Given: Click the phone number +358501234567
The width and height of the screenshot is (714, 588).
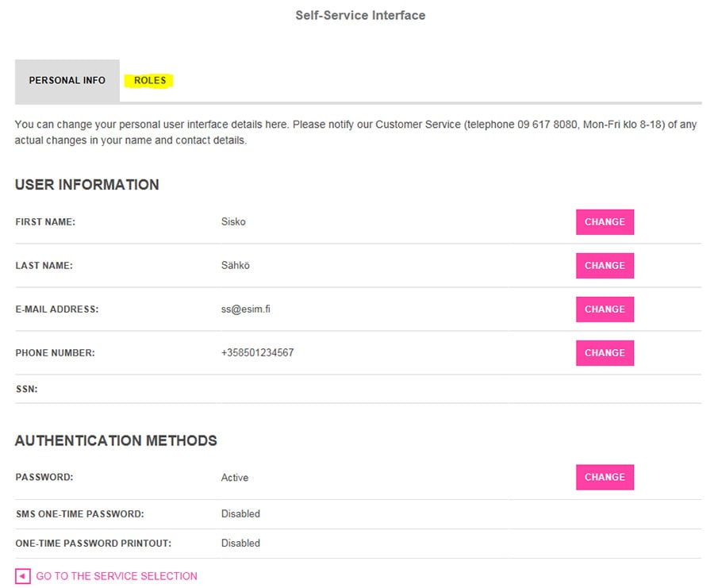Looking at the screenshot, I should pos(257,353).
